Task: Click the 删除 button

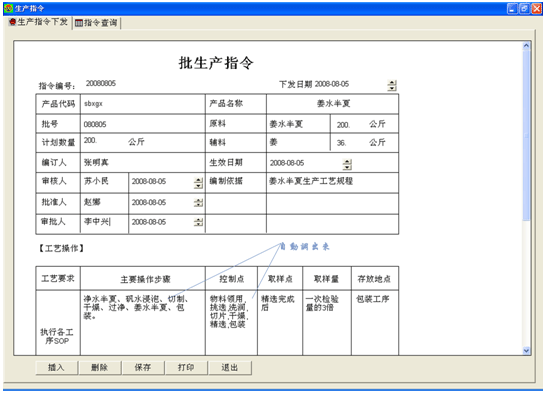Action: point(100,368)
